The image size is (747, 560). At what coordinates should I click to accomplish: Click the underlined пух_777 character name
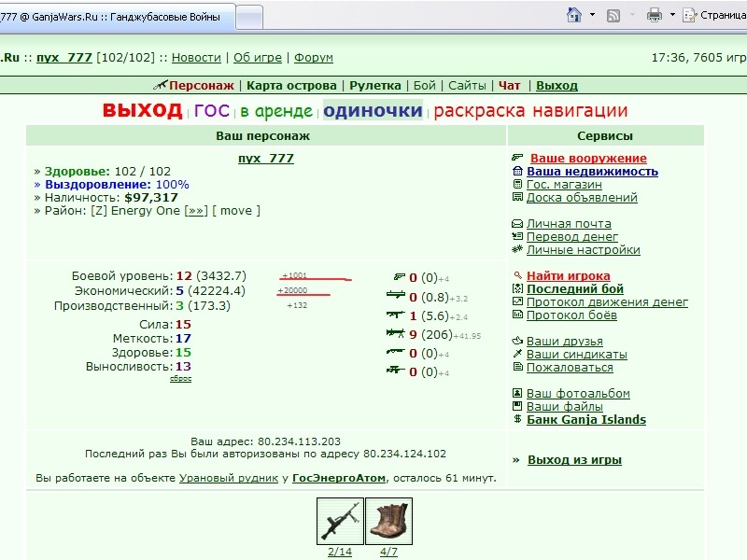[266, 158]
